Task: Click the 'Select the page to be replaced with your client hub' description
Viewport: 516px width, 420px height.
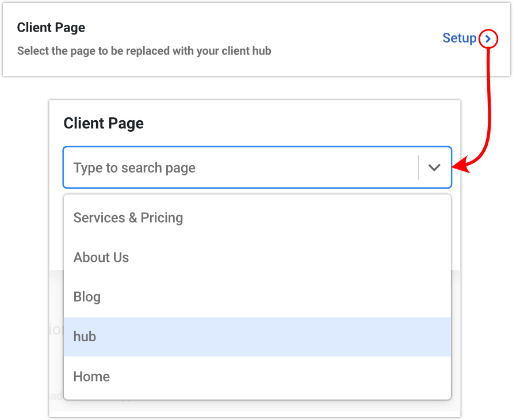Action: [x=144, y=51]
